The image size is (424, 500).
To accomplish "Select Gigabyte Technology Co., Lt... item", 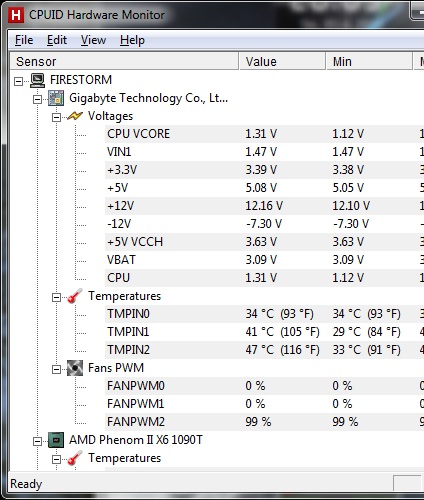I will point(148,98).
